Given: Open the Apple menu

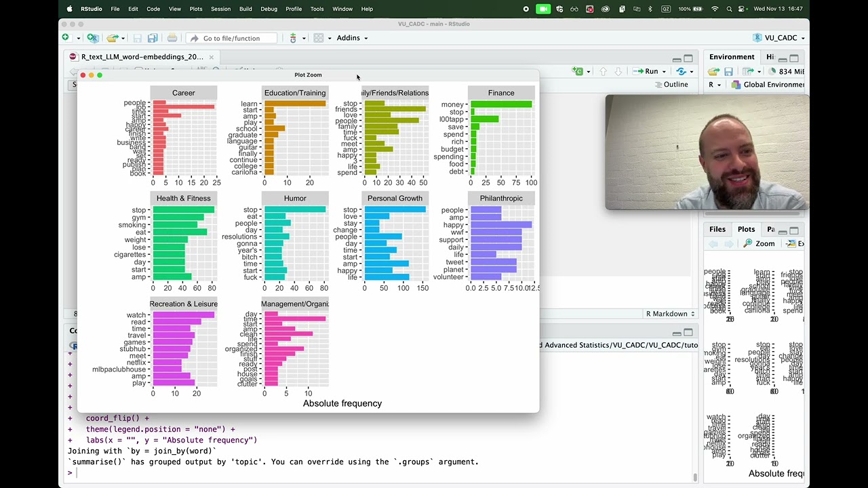Looking at the screenshot, I should pyautogui.click(x=70, y=9).
